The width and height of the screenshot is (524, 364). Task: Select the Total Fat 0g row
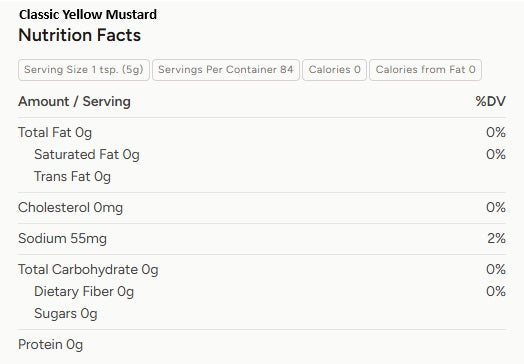click(x=262, y=132)
